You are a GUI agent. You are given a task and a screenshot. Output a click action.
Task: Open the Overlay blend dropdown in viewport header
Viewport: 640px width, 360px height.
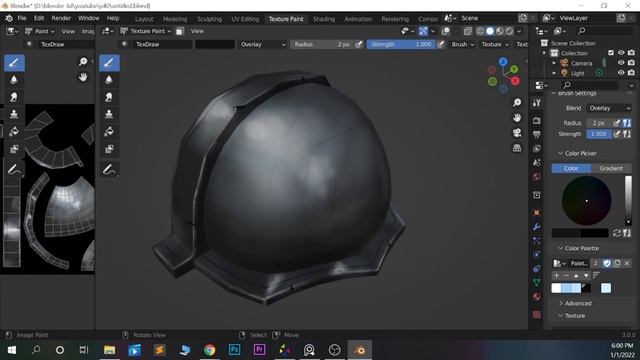[262, 44]
